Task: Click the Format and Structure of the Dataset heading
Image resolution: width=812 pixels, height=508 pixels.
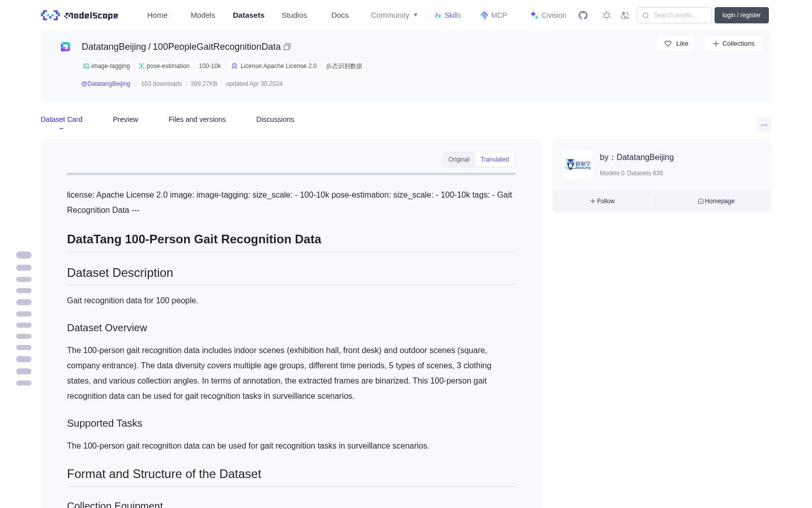Action: click(x=164, y=474)
